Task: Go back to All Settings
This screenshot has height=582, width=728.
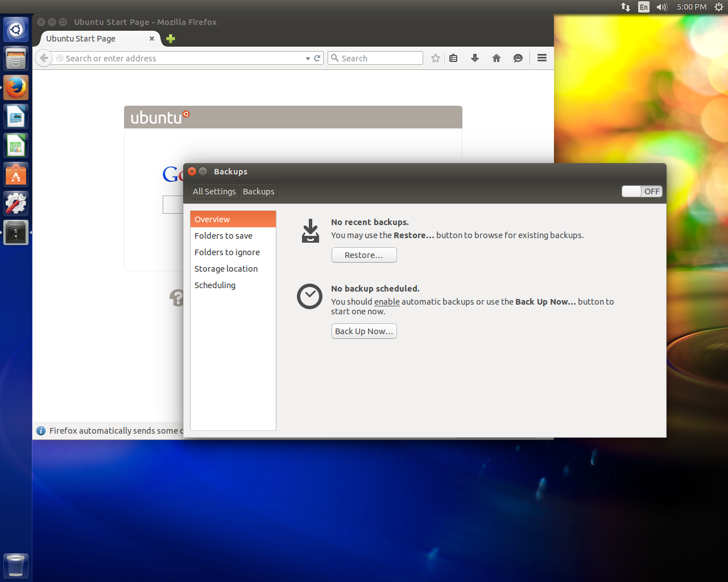Action: tap(214, 192)
